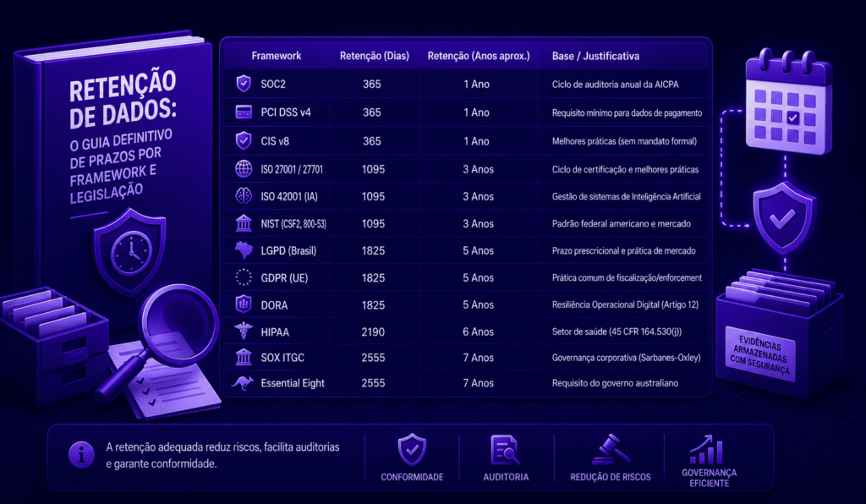Screen dimensions: 866x504
Task: Click the HIPAA caduceus icon
Action: 244,331
